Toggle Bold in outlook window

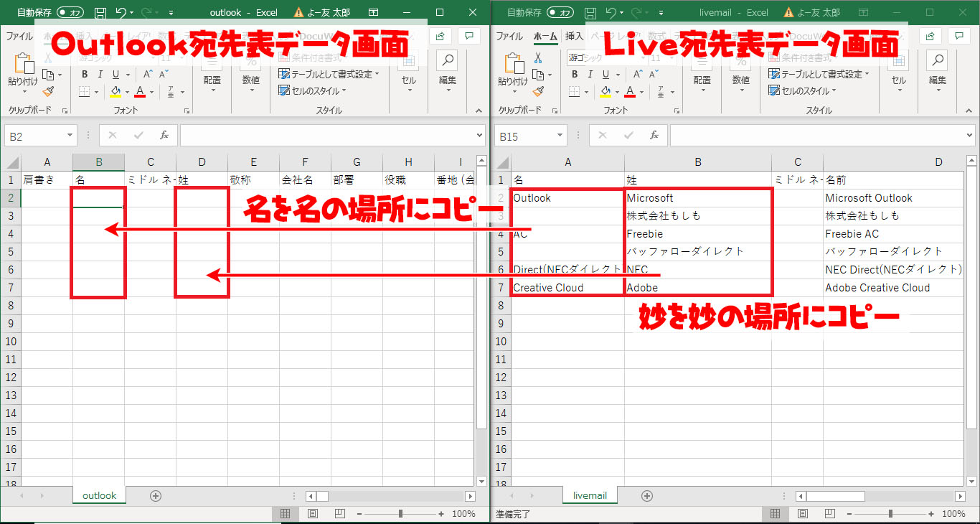coord(85,75)
